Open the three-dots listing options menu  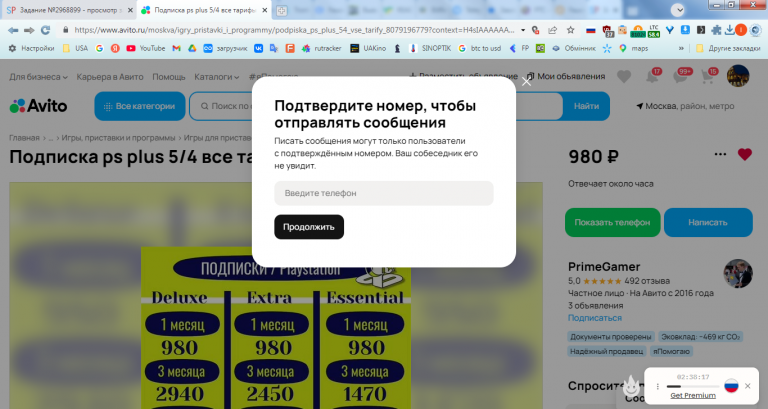(720, 154)
